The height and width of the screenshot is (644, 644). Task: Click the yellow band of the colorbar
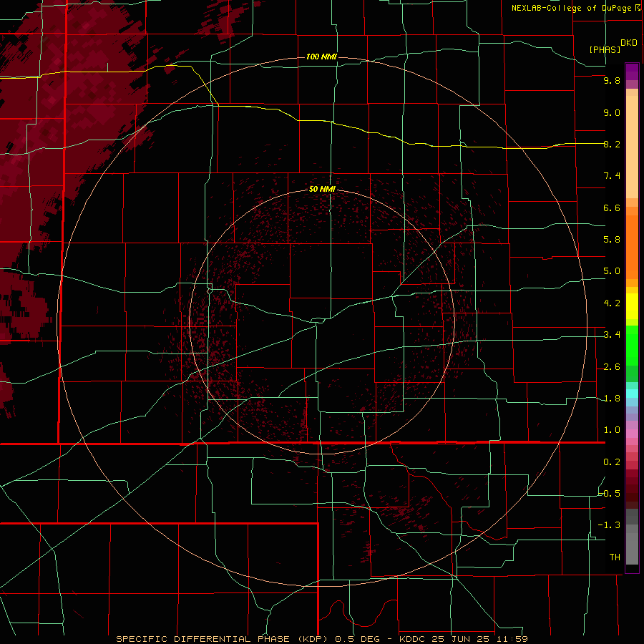(x=632, y=306)
